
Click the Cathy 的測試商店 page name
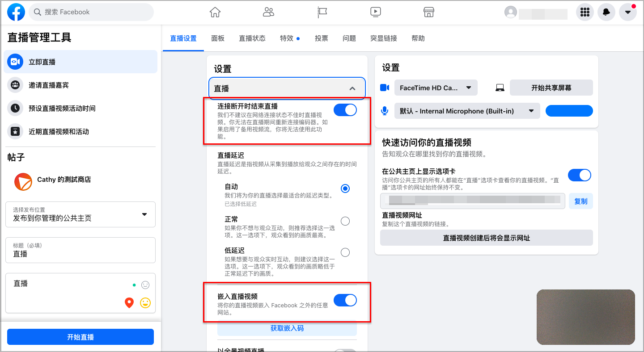64,179
